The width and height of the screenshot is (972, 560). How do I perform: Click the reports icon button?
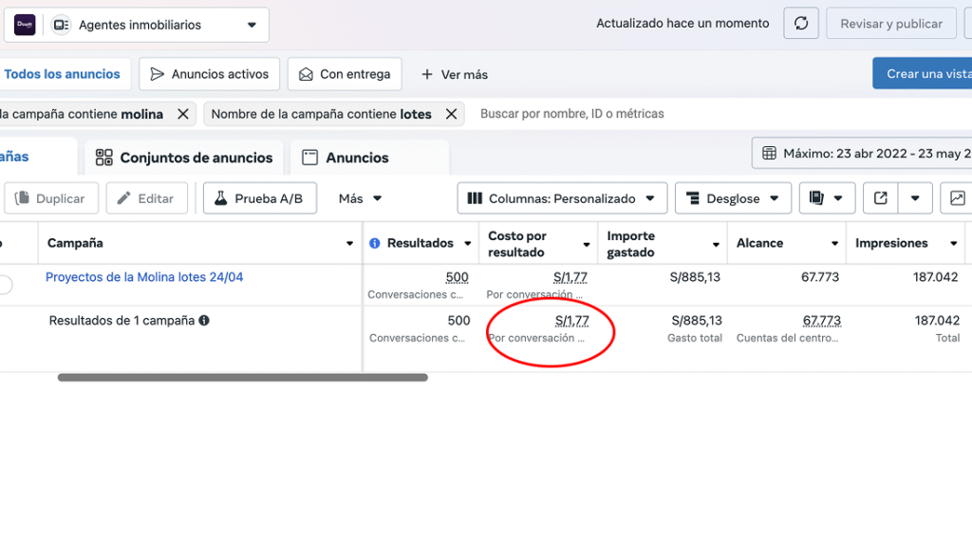pyautogui.click(x=815, y=198)
